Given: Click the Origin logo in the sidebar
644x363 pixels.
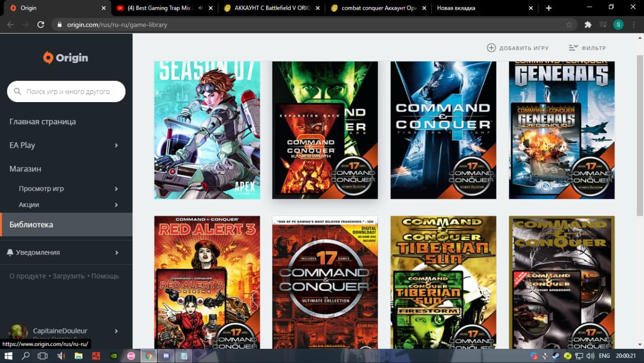Looking at the screenshot, I should [66, 57].
